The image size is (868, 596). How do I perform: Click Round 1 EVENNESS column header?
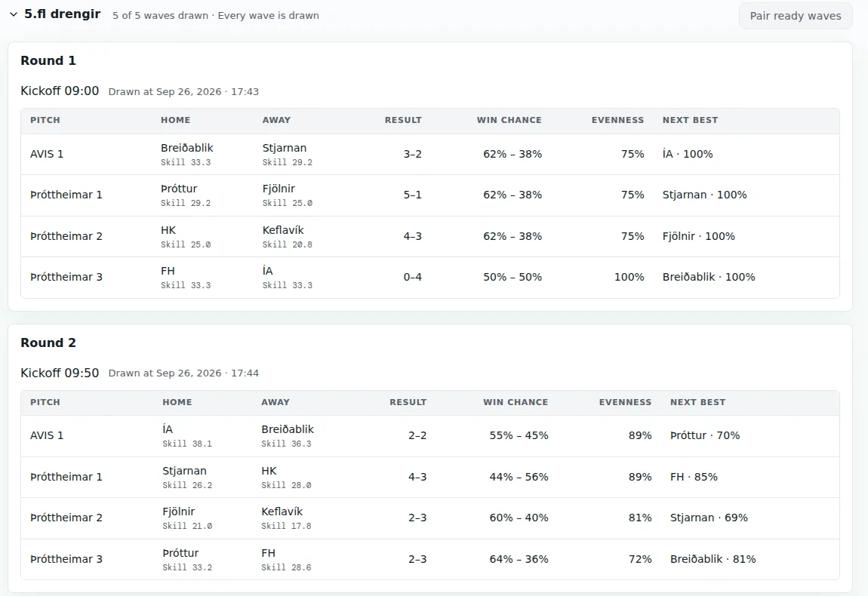(617, 120)
